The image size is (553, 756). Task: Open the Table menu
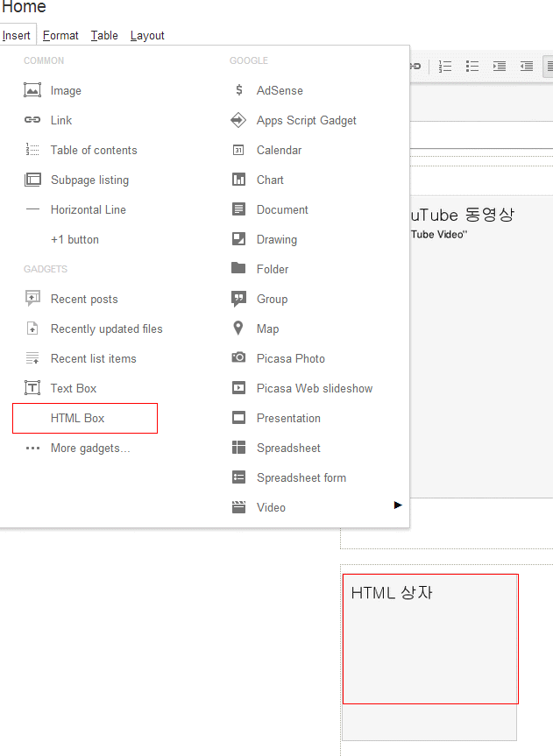pyautogui.click(x=104, y=36)
